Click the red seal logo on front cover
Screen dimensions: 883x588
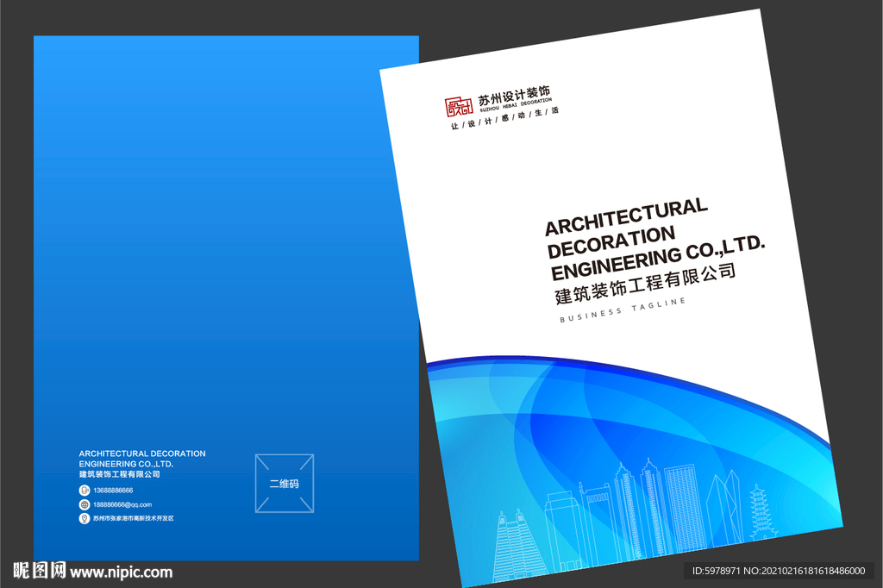pyautogui.click(x=459, y=106)
